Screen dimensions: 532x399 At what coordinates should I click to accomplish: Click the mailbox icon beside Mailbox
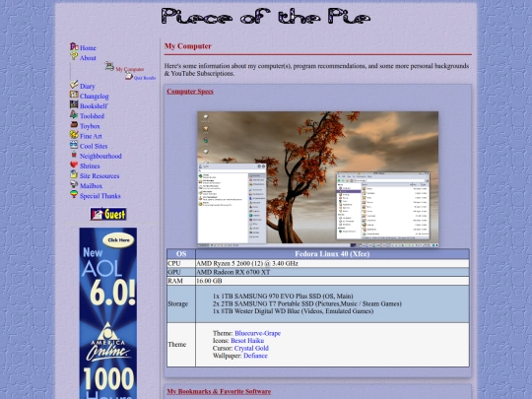[x=74, y=184]
